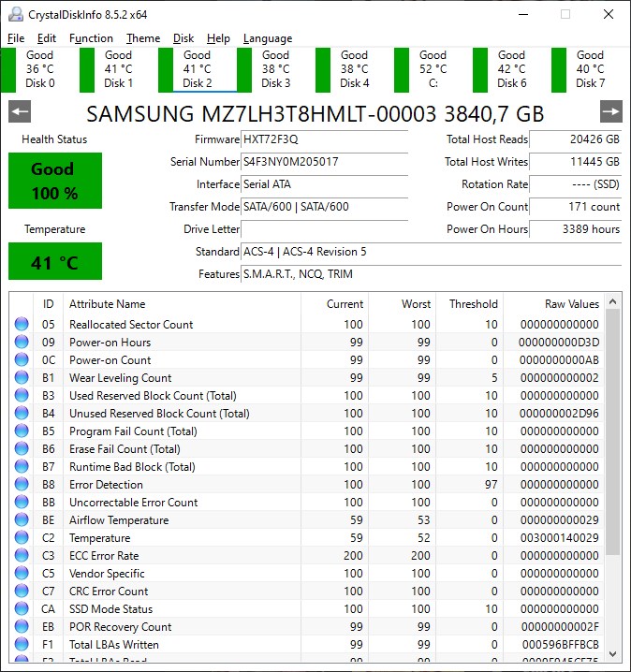
Task: Click status orb for Uncorrectable Error Count
Action: [x=22, y=502]
